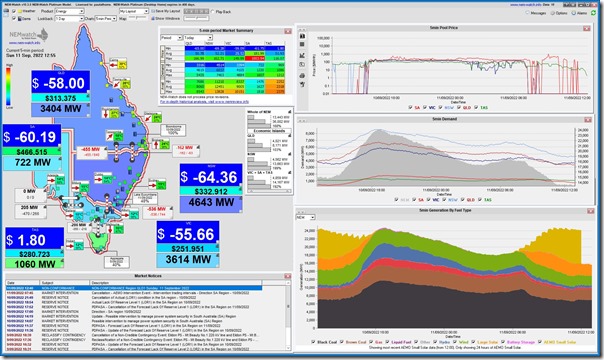
Task: Open the Today dropdown in Market Summary
Action: coord(198,38)
